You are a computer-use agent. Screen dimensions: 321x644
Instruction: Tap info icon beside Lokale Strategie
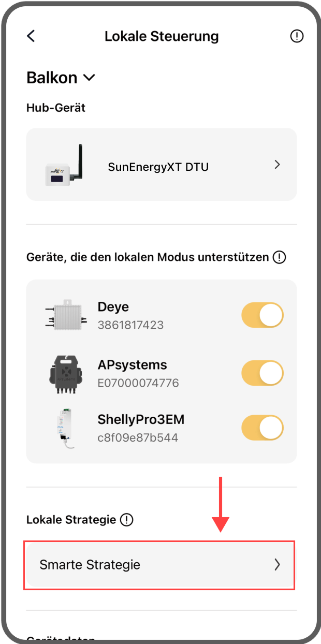[126, 520]
